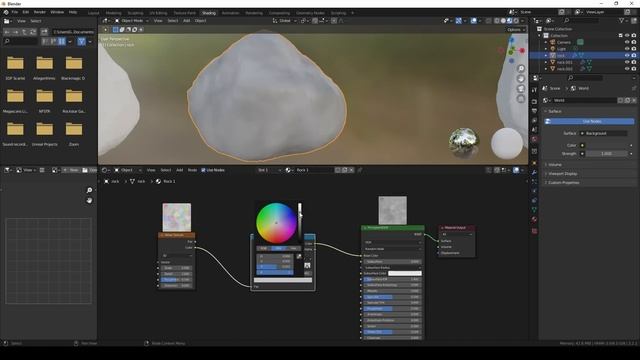The height and width of the screenshot is (360, 640).
Task: Switch viewport to rendered shading
Action: [516, 21]
